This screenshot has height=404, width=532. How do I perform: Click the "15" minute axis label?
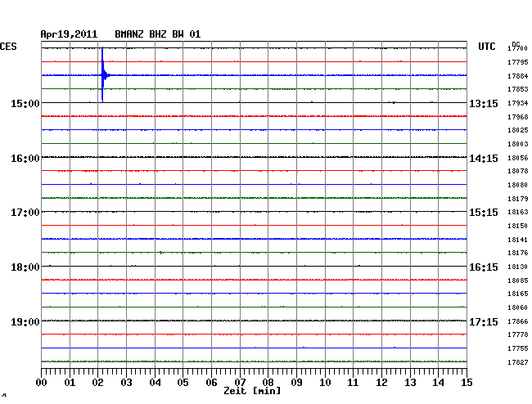(x=467, y=383)
